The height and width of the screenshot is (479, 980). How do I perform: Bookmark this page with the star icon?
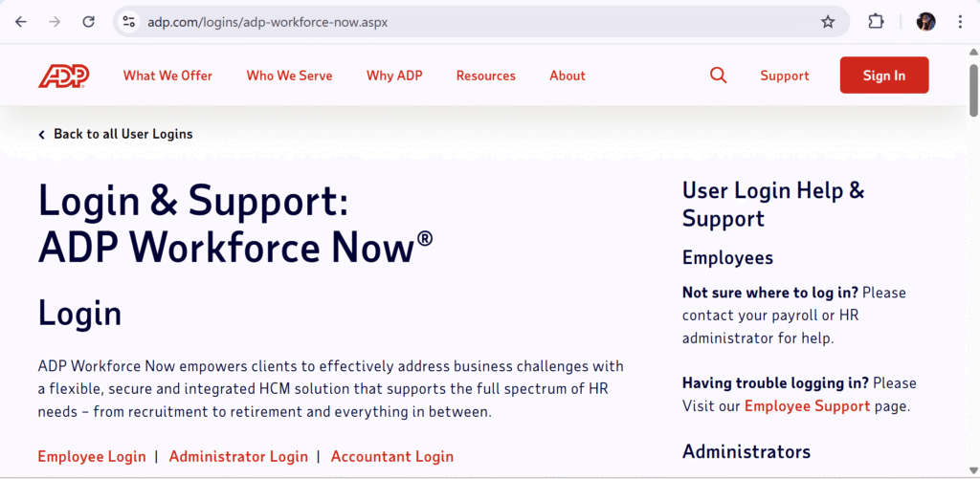tap(828, 22)
